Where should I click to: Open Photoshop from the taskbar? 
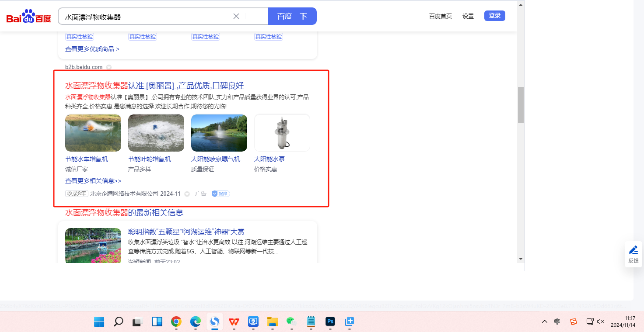pyautogui.click(x=330, y=322)
